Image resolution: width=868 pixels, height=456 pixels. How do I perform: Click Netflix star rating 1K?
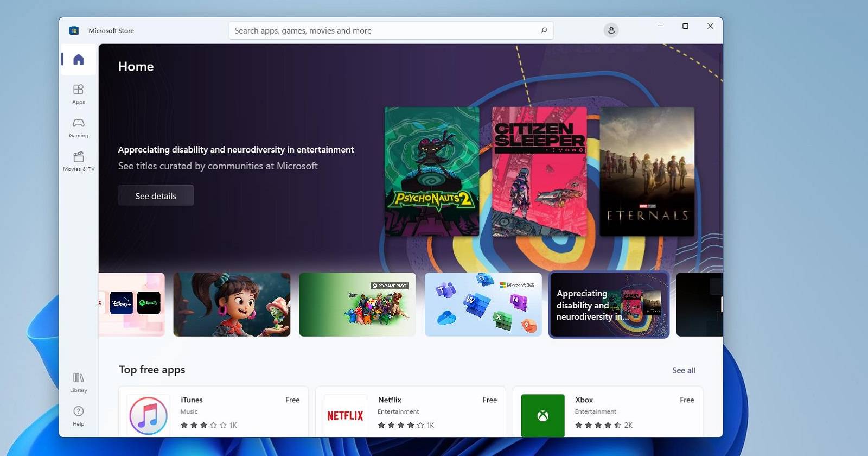[406, 425]
